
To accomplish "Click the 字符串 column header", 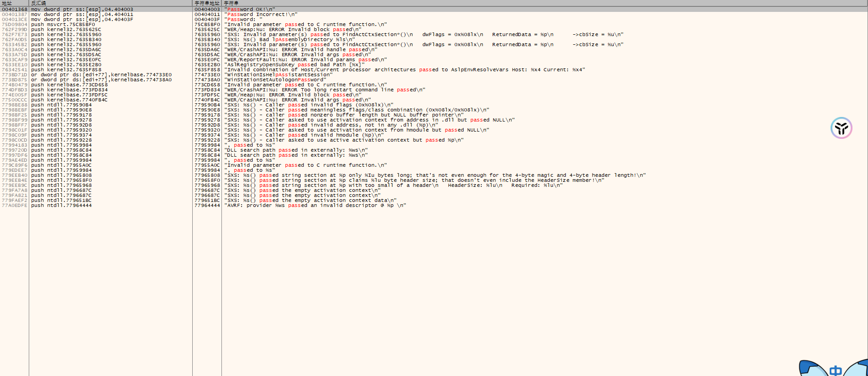I will (231, 3).
